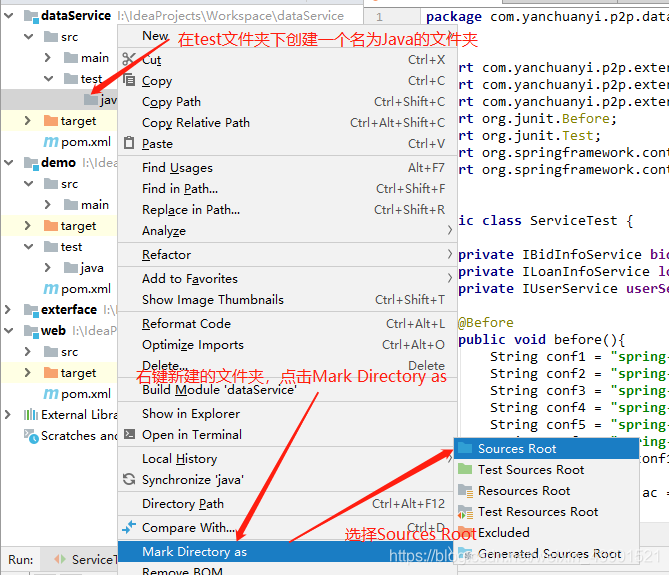
Task: Expand the main folder under dataService
Action: (x=48, y=58)
